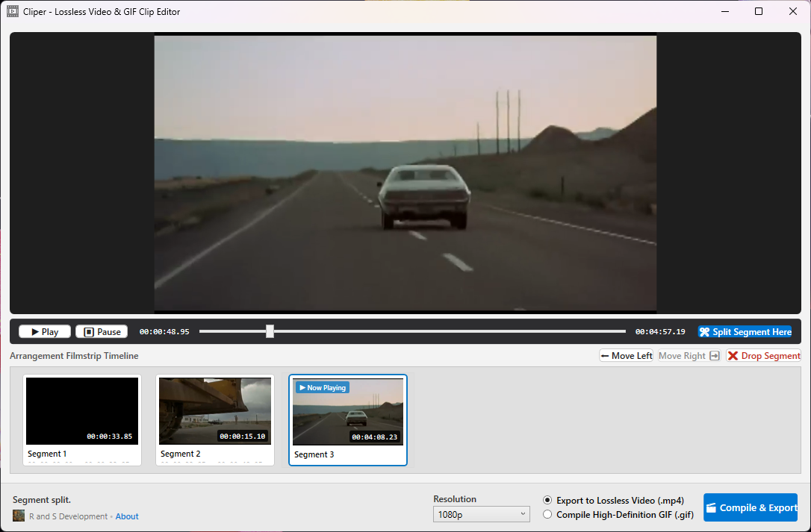Open the Resolution dropdown showing 1080p
The image size is (811, 532).
pos(481,514)
